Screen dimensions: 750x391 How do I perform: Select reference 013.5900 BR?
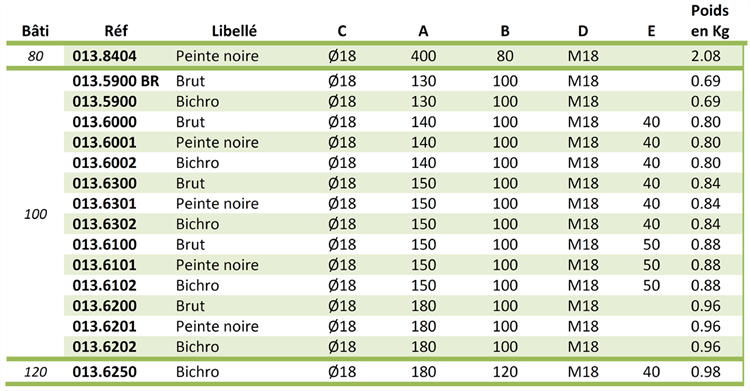[x=116, y=81]
